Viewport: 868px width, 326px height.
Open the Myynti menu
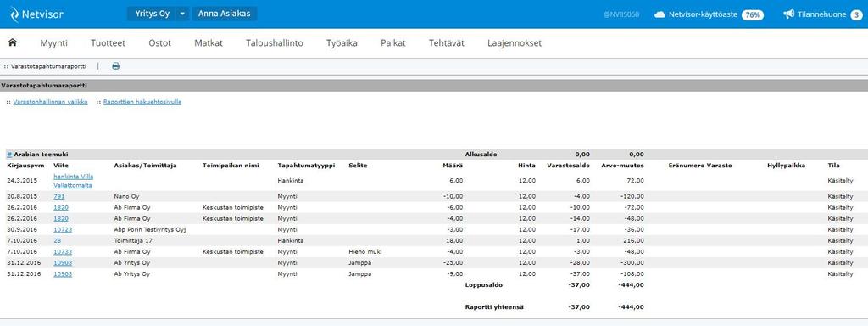[x=53, y=43]
